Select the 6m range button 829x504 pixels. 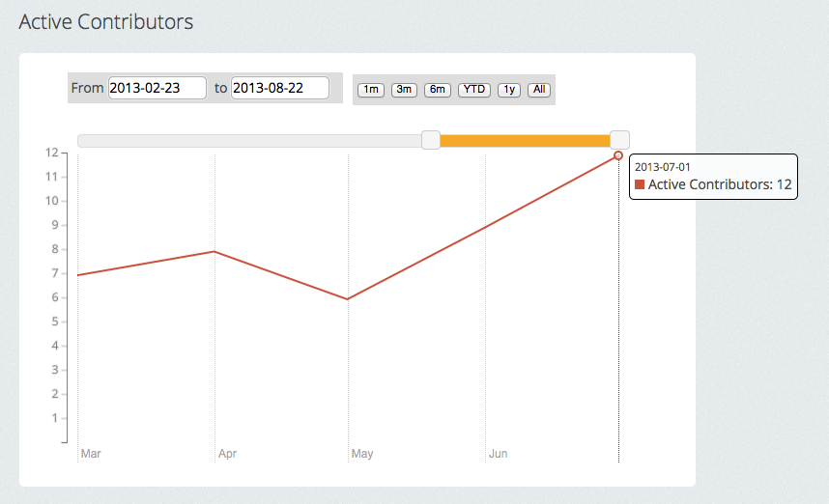(438, 89)
